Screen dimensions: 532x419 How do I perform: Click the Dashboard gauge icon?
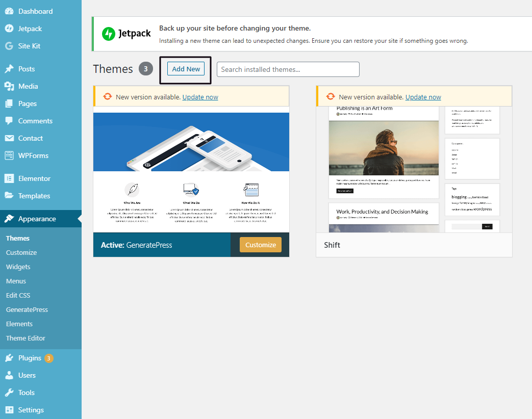coord(9,11)
